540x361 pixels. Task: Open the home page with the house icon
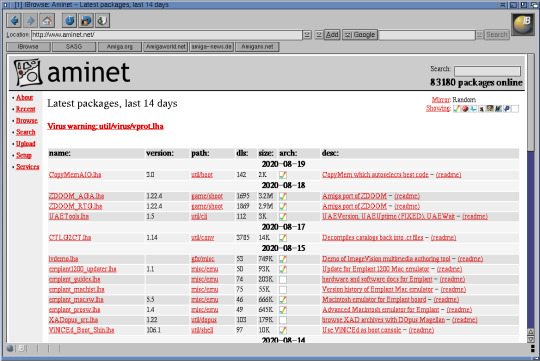[x=47, y=21]
